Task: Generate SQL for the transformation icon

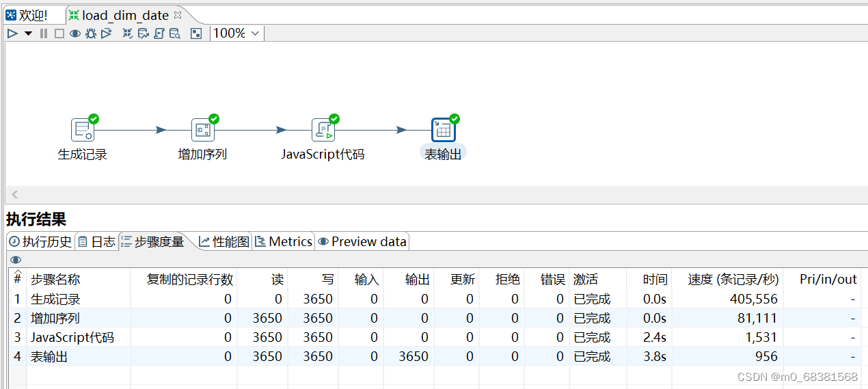Action: pos(159,33)
